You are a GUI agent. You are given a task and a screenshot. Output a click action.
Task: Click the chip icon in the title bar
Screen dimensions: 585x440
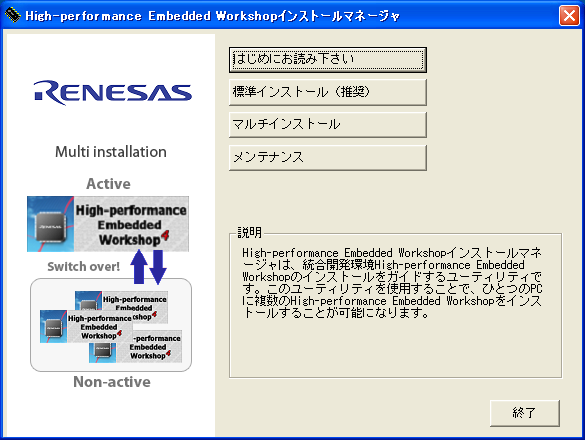tap(12, 15)
